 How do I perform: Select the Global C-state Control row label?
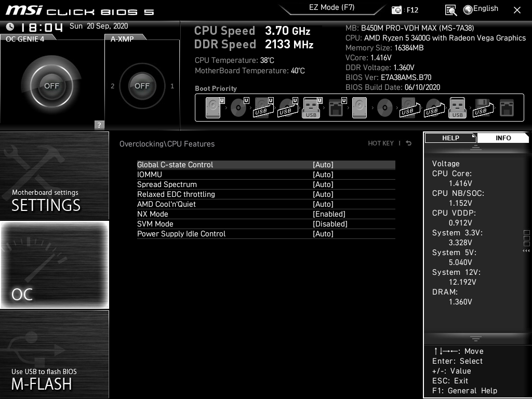click(175, 165)
